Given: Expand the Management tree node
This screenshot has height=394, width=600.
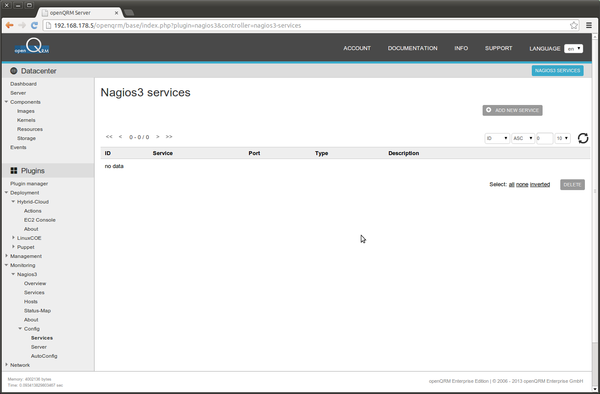Looking at the screenshot, I should coord(6,256).
